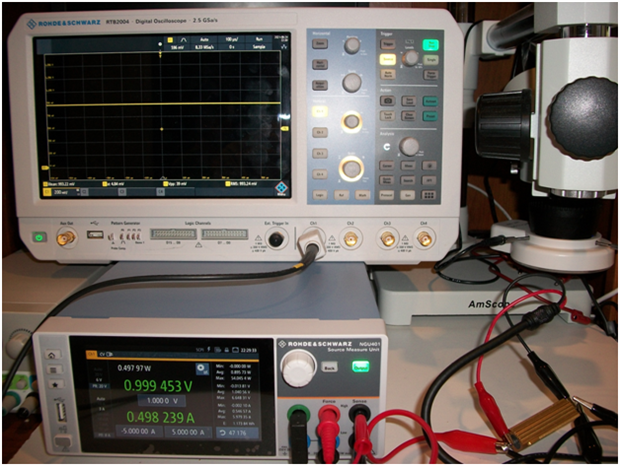The width and height of the screenshot is (620, 466).
Task: Tap the trigger slope icon in top bar
Action: pos(183,40)
